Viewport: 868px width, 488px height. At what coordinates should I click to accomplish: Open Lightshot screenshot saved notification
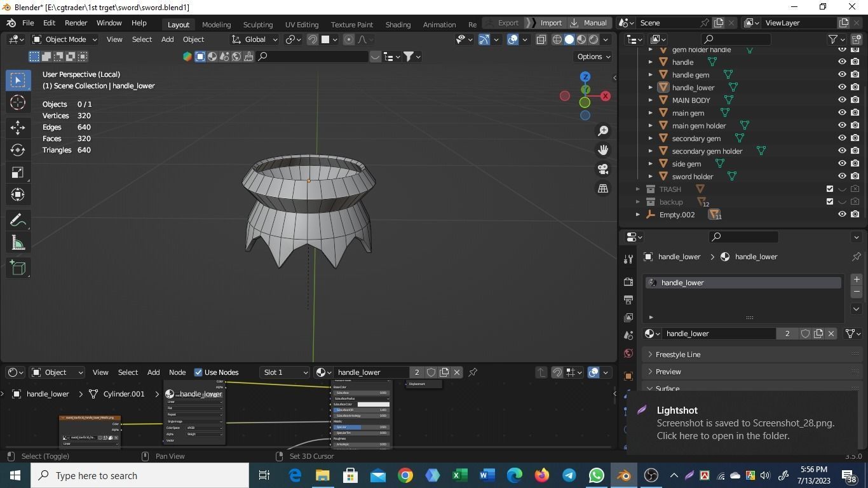[x=742, y=423]
